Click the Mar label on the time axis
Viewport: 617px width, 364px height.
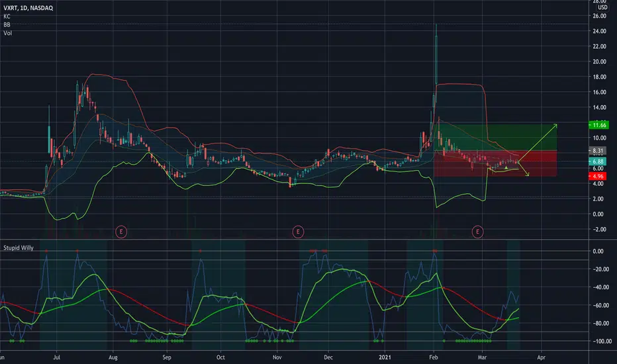tap(482, 357)
